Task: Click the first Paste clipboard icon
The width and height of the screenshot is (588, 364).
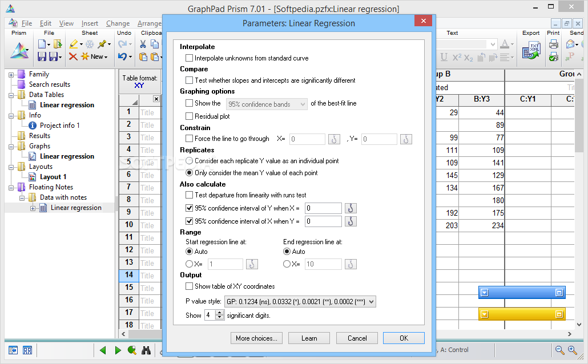Action: pos(143,56)
